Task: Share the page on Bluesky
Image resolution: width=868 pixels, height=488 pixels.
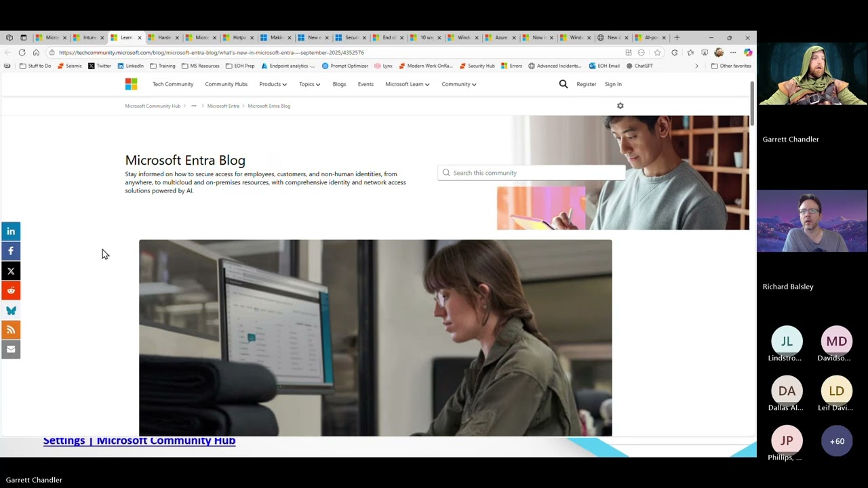Action: tap(11, 310)
